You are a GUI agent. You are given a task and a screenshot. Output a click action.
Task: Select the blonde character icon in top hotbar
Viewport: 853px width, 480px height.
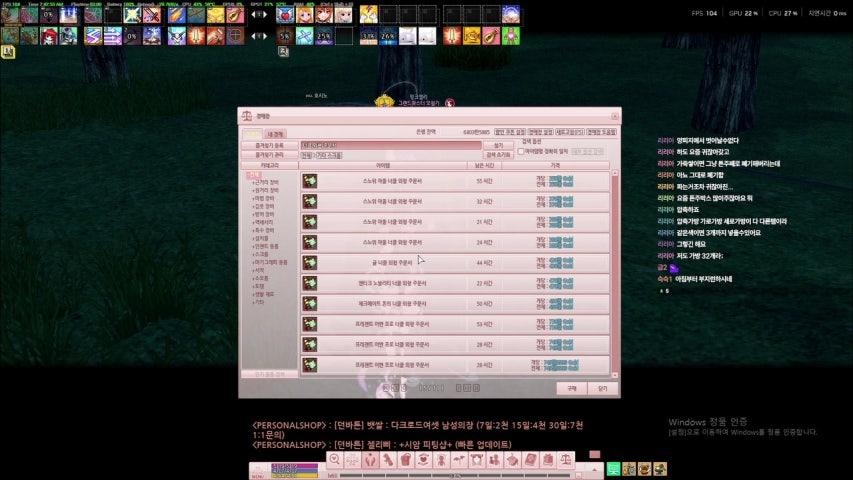tap(304, 15)
